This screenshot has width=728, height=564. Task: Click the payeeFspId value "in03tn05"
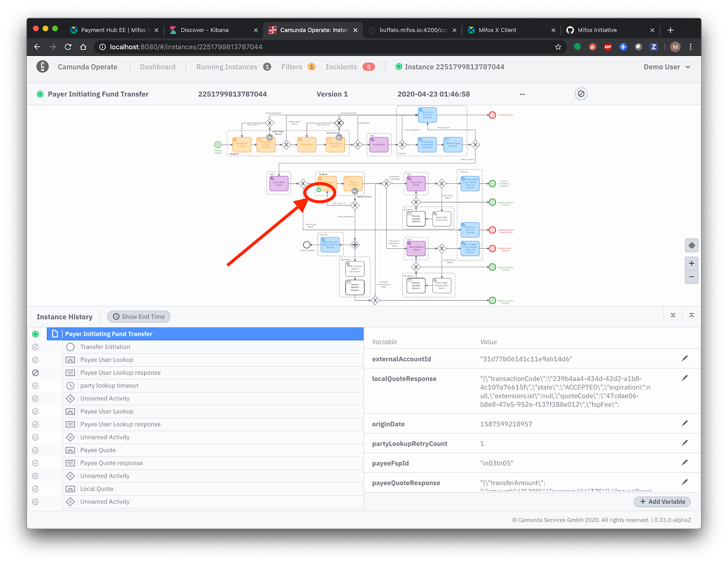(497, 463)
